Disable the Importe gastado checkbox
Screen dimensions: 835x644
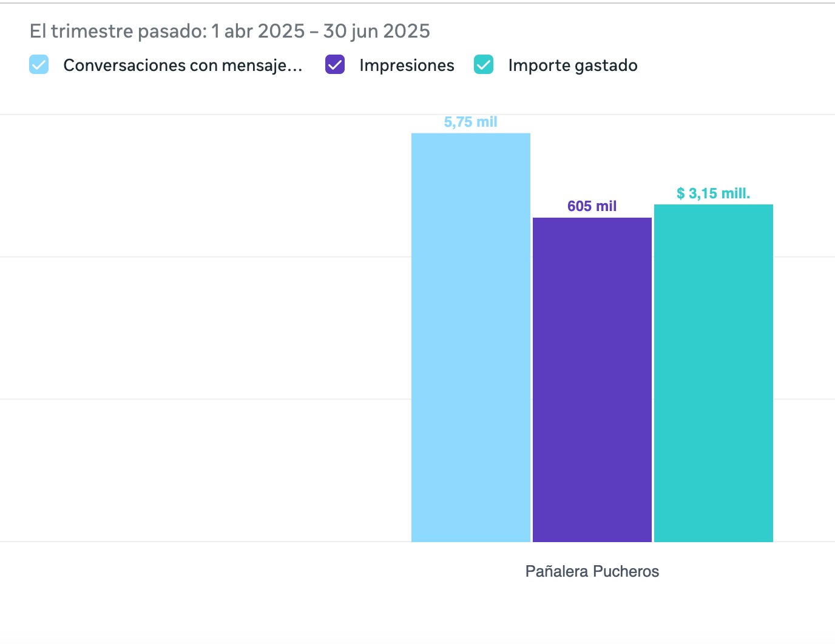pos(484,65)
